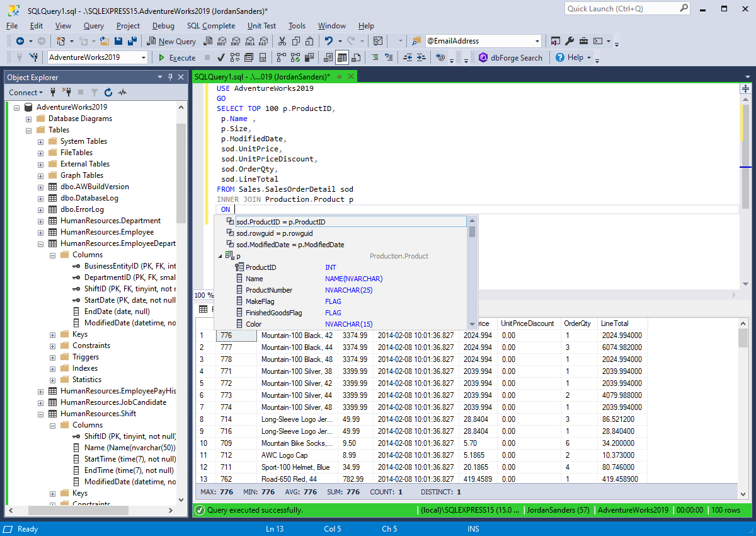Click the Save icon on the toolbar

pyautogui.click(x=120, y=40)
